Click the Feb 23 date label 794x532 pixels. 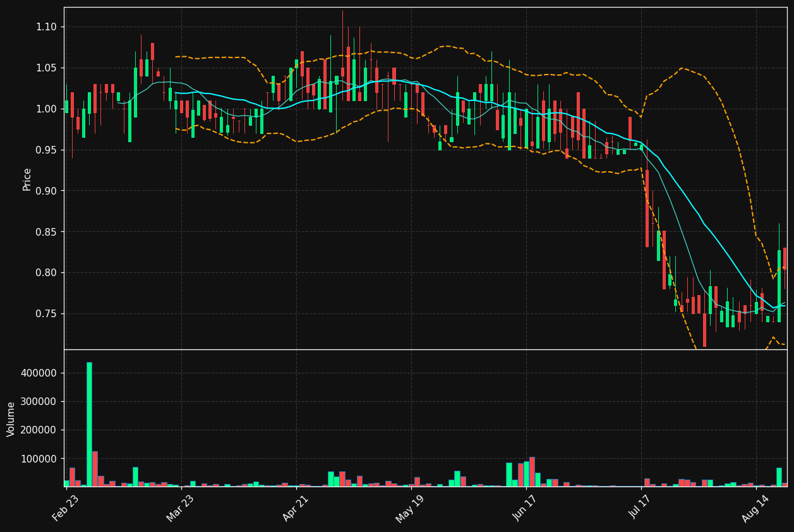[66, 509]
